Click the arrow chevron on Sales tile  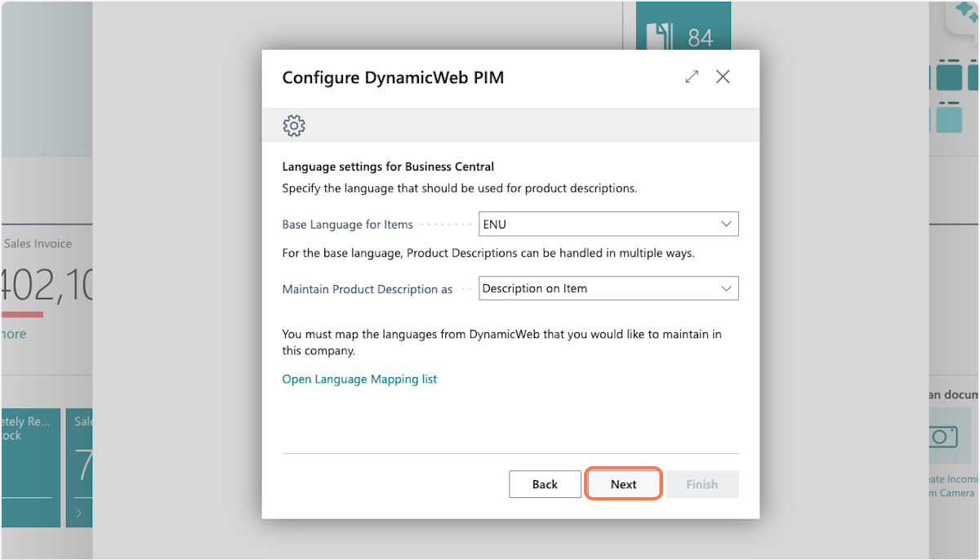[79, 513]
